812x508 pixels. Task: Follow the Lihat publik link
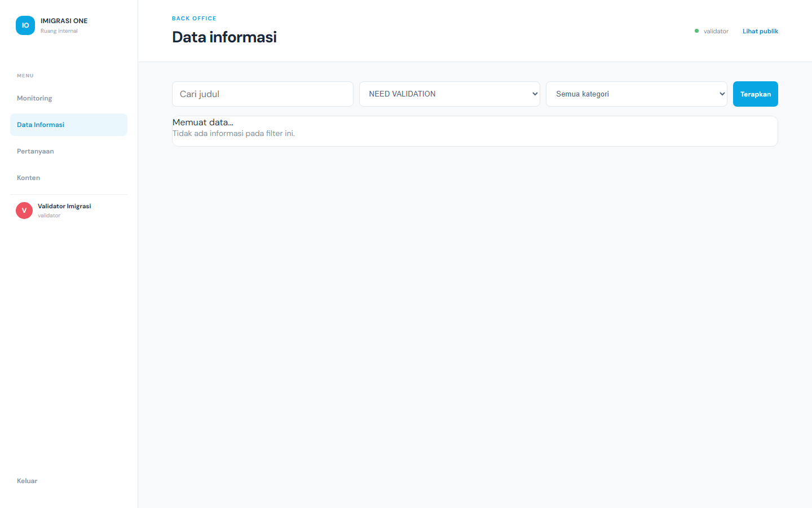[x=760, y=31]
